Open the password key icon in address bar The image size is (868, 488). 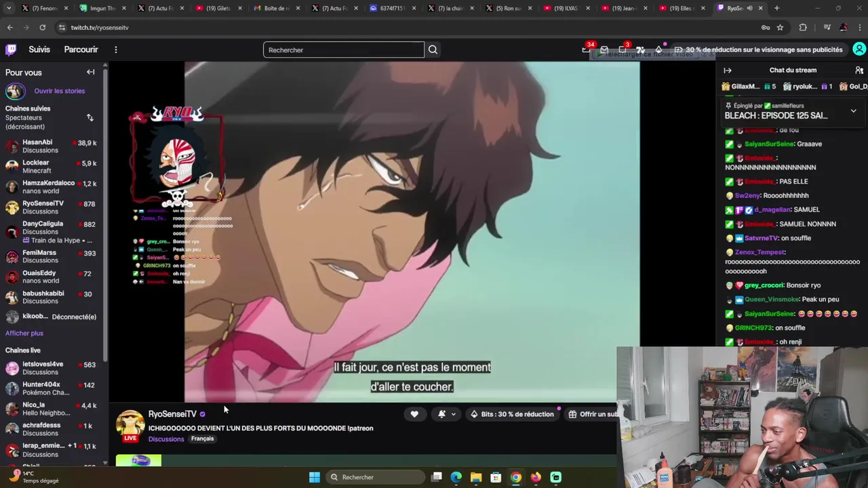coord(766,28)
